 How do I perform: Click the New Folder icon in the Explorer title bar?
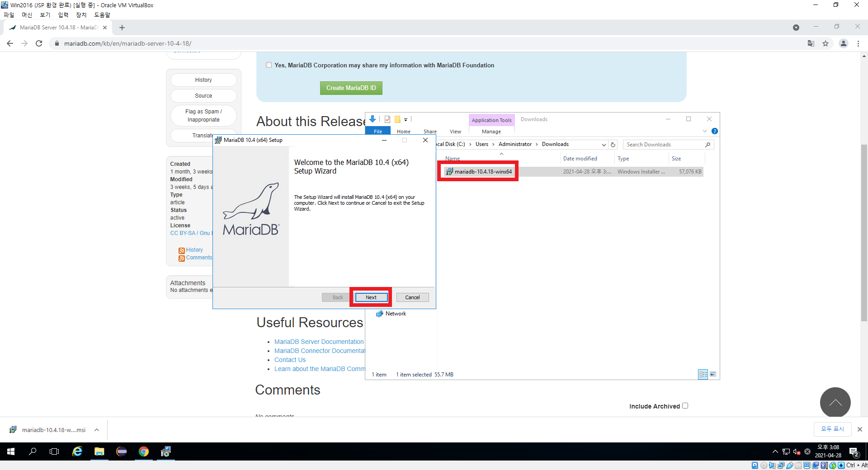click(397, 119)
